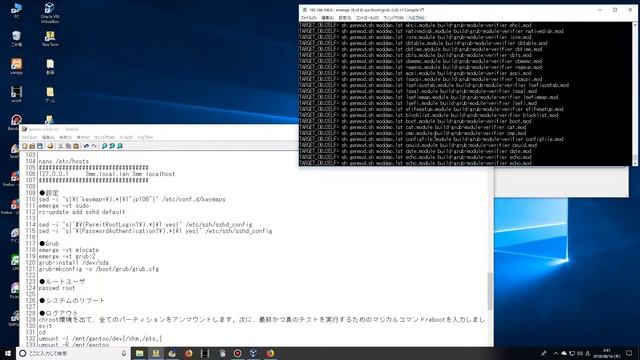Open the Windows Start menu
The image size is (640, 360).
pyautogui.click(x=8, y=353)
